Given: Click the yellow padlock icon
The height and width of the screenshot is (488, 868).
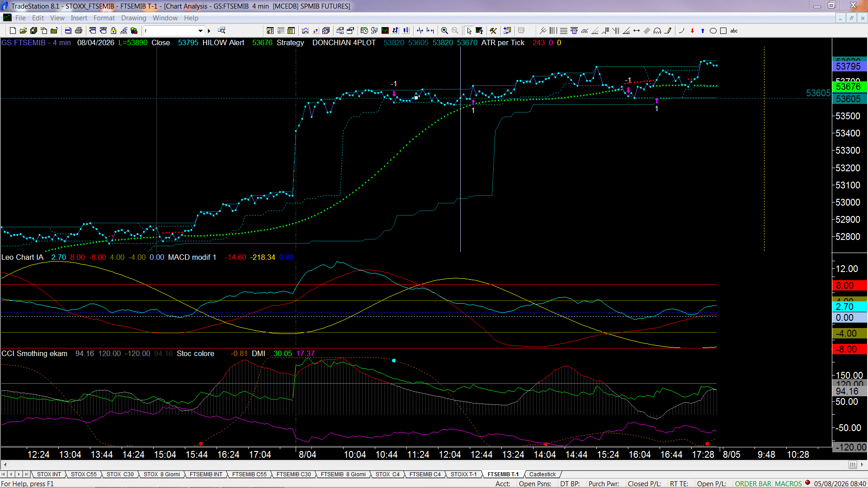Looking at the screenshot, I should tap(113, 31).
